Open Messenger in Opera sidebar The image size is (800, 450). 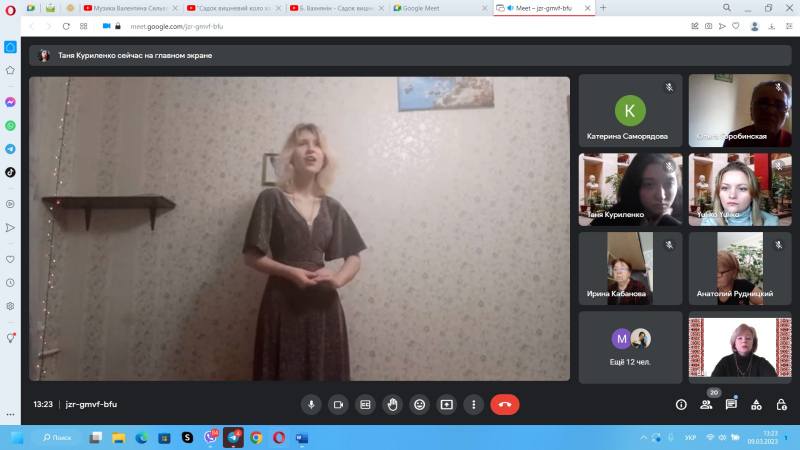coord(10,102)
